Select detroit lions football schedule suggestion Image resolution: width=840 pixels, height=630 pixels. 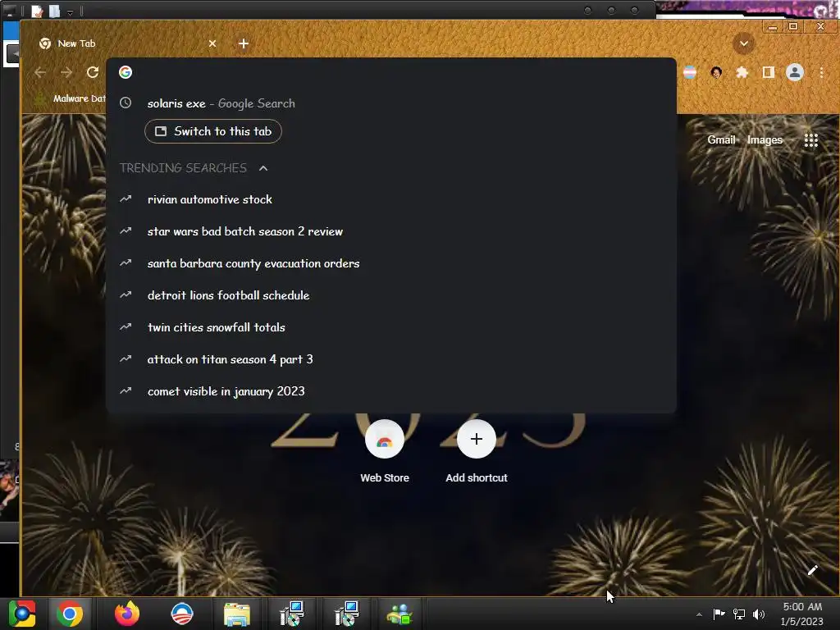pyautogui.click(x=391, y=295)
